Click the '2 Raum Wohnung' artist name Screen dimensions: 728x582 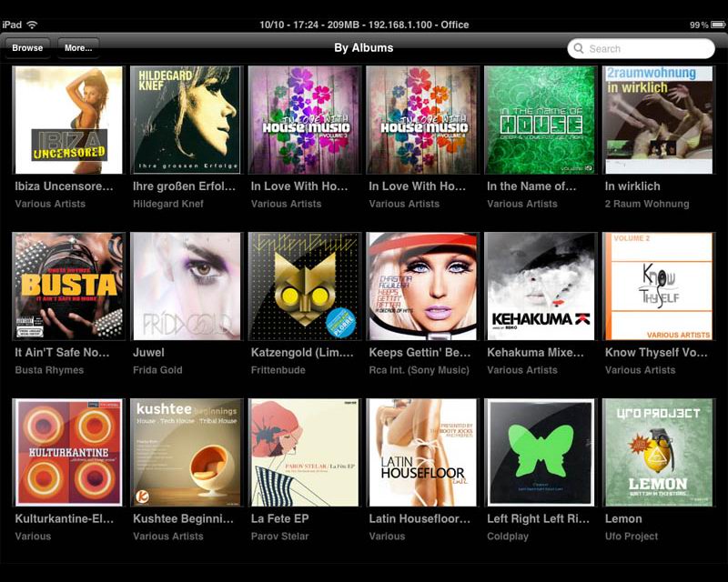coord(647,204)
